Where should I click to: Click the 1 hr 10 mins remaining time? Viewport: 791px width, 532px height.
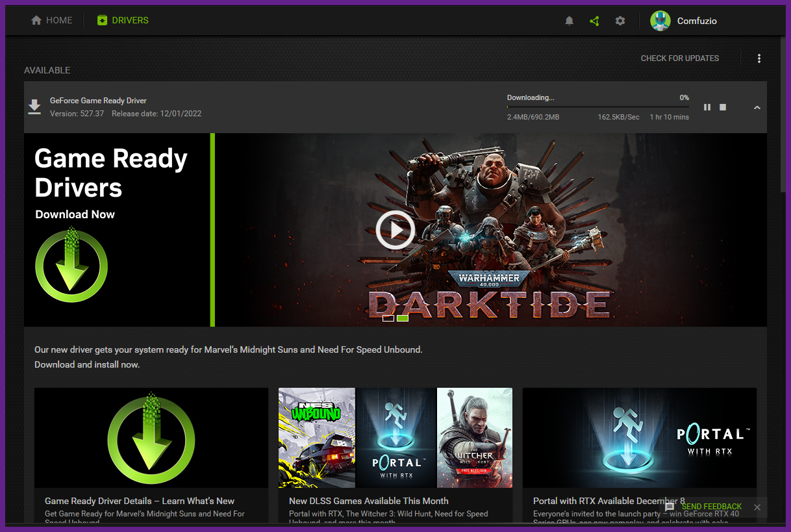[669, 117]
